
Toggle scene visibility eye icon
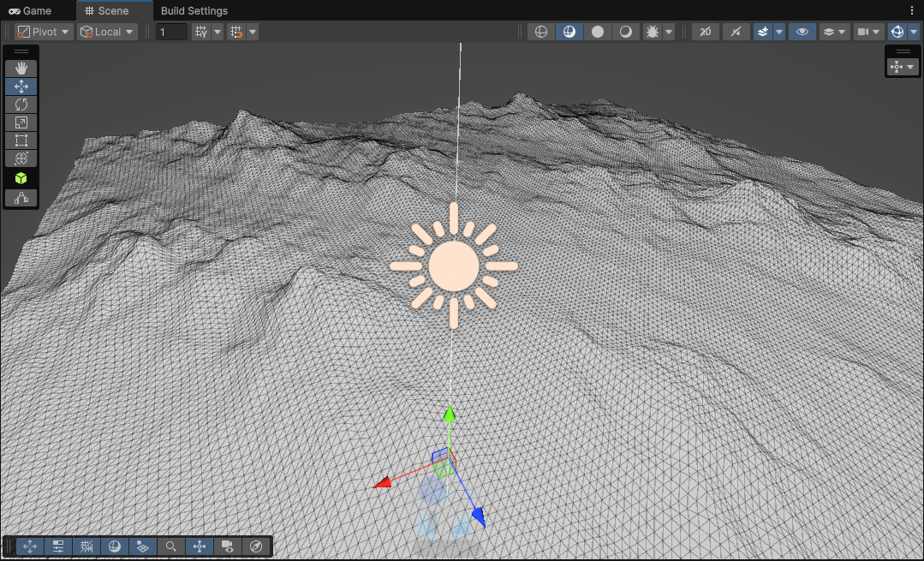pos(802,32)
